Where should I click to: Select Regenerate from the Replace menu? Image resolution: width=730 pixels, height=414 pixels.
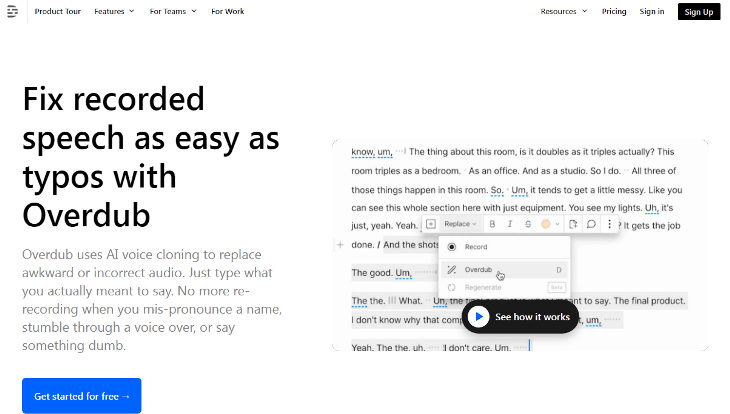coord(505,287)
